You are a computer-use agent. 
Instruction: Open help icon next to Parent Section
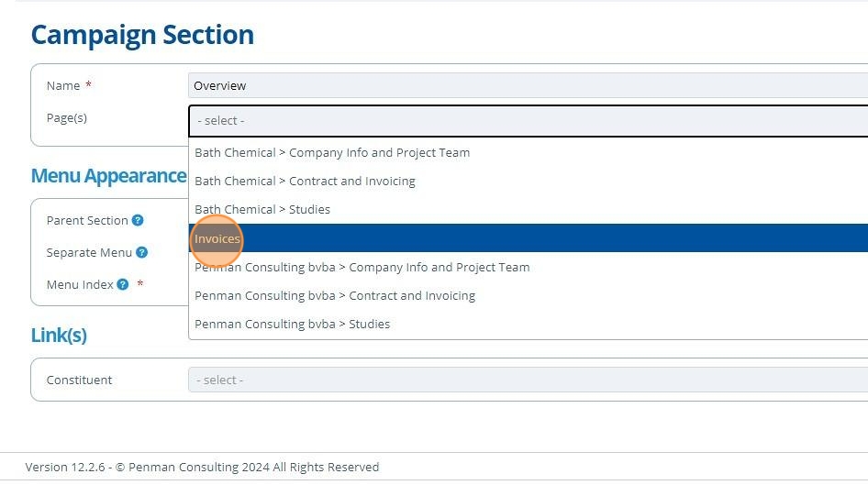(x=138, y=221)
